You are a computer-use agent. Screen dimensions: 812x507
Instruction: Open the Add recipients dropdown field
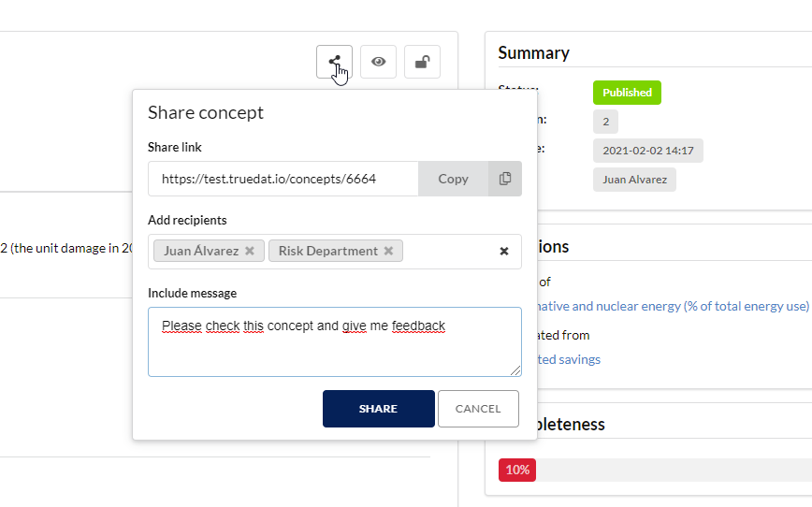(x=449, y=251)
